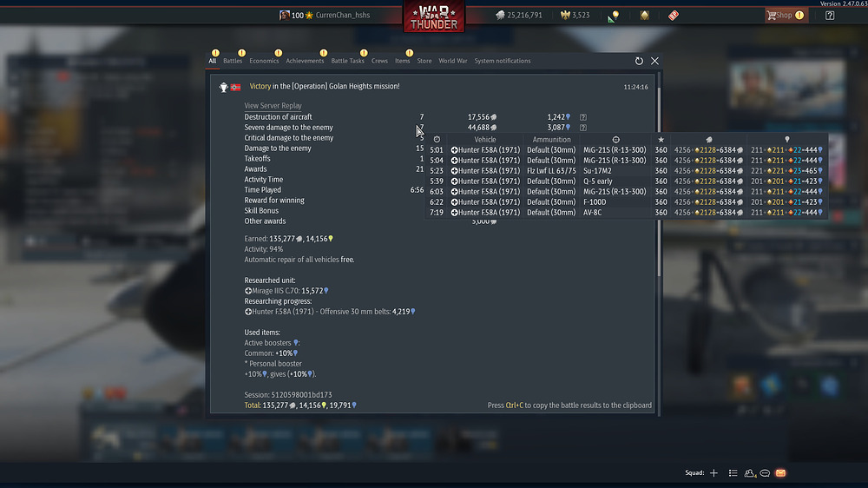Close the battle results window

(x=654, y=61)
